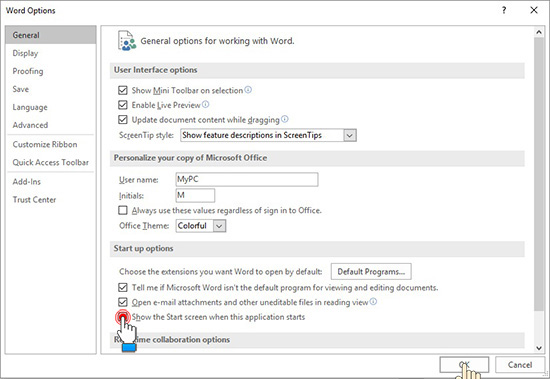Toggle Update document content while dragging

point(123,120)
